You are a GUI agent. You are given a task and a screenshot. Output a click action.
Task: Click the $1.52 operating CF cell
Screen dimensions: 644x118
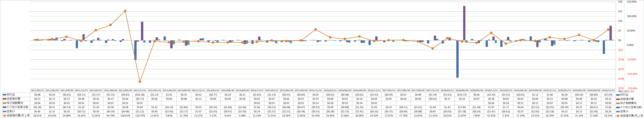pos(52,112)
